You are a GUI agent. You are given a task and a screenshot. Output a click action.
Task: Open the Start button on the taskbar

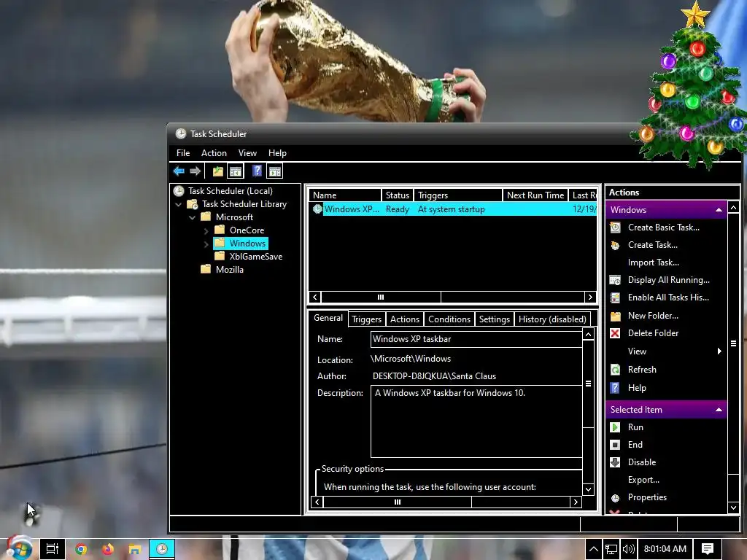18,548
